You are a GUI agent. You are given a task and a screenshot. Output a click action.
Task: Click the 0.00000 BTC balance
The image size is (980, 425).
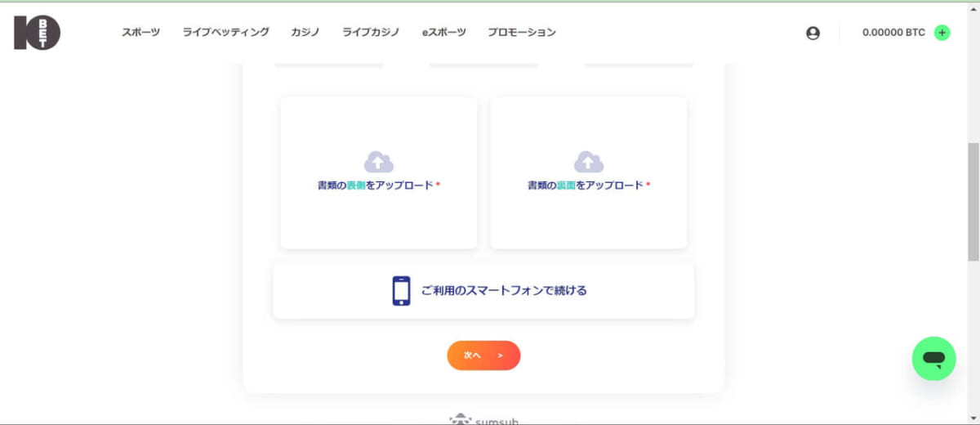click(x=893, y=33)
